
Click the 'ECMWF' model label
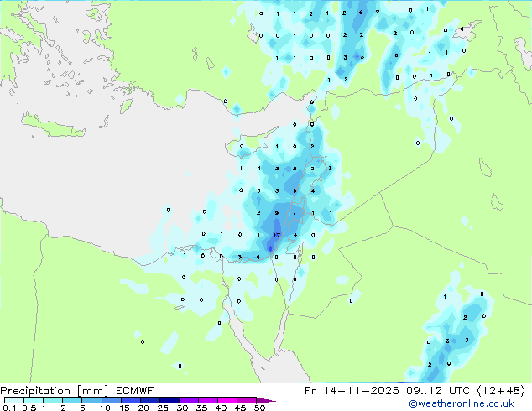(x=135, y=391)
